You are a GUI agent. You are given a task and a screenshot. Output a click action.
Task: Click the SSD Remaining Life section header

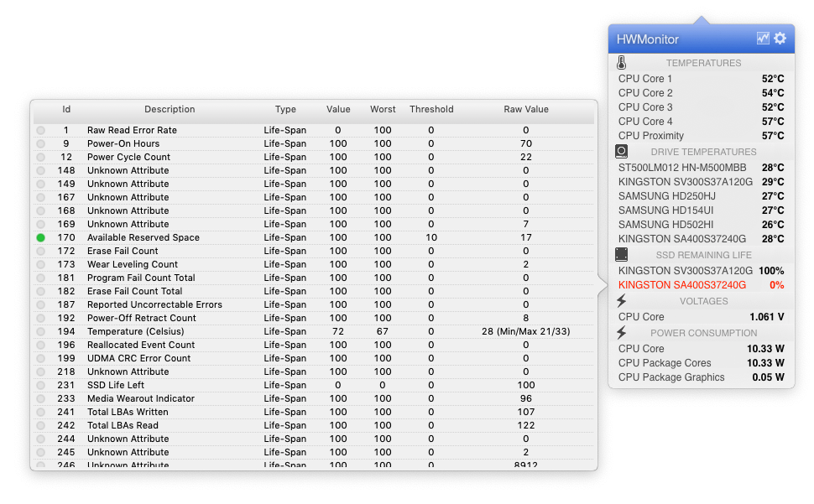[703, 255]
